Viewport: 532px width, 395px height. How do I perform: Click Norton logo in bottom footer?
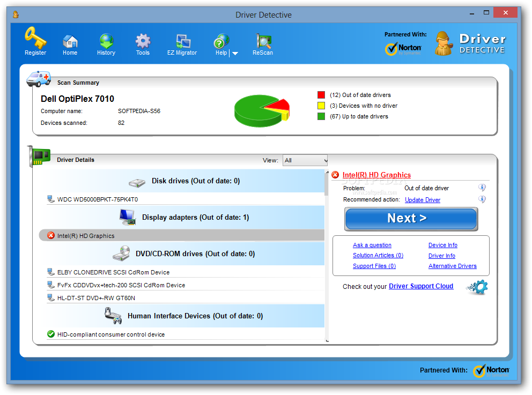[x=491, y=371]
